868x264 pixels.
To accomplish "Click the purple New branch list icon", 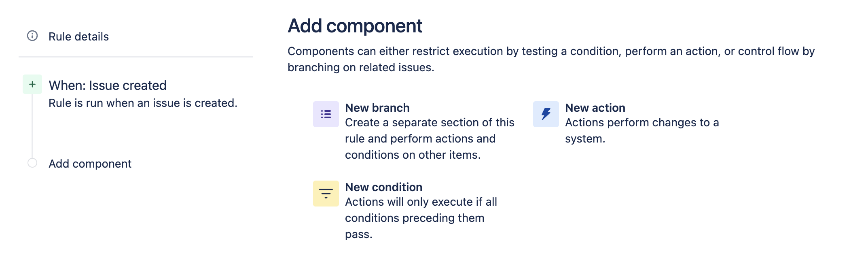I will coord(326,114).
